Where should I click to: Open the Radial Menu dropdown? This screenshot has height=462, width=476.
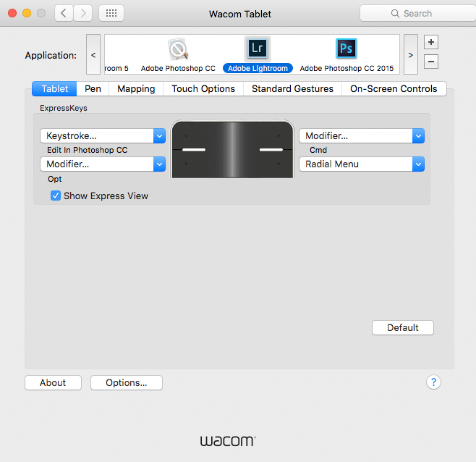point(362,164)
